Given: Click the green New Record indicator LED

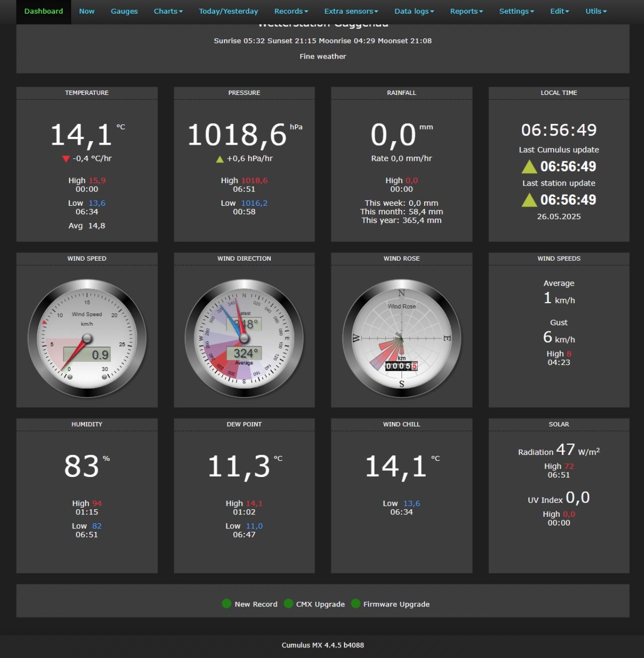Looking at the screenshot, I should [x=226, y=604].
